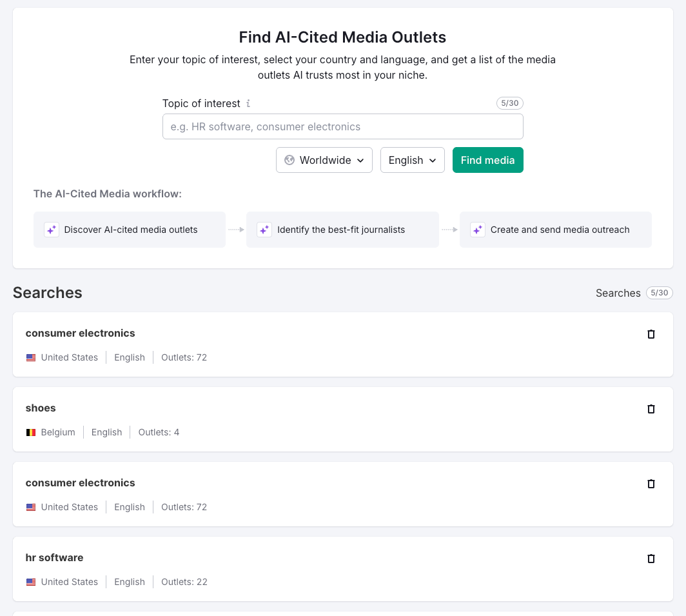
Task: Click the Belgium flag in shoes search
Action: [x=31, y=432]
